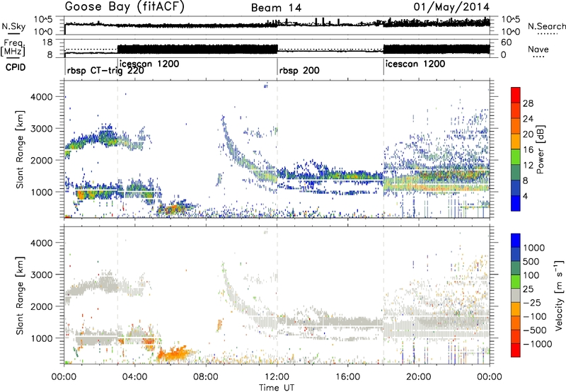Click the "N.Search" legend label
Screen dimensions: 566x392
(546, 26)
